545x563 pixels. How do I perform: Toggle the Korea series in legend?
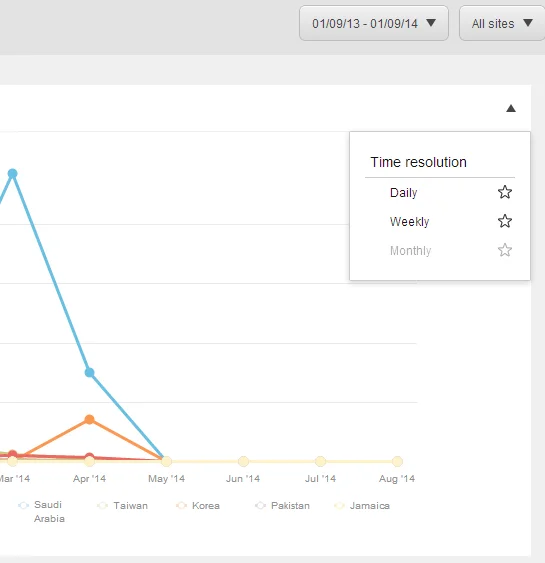pyautogui.click(x=198, y=506)
